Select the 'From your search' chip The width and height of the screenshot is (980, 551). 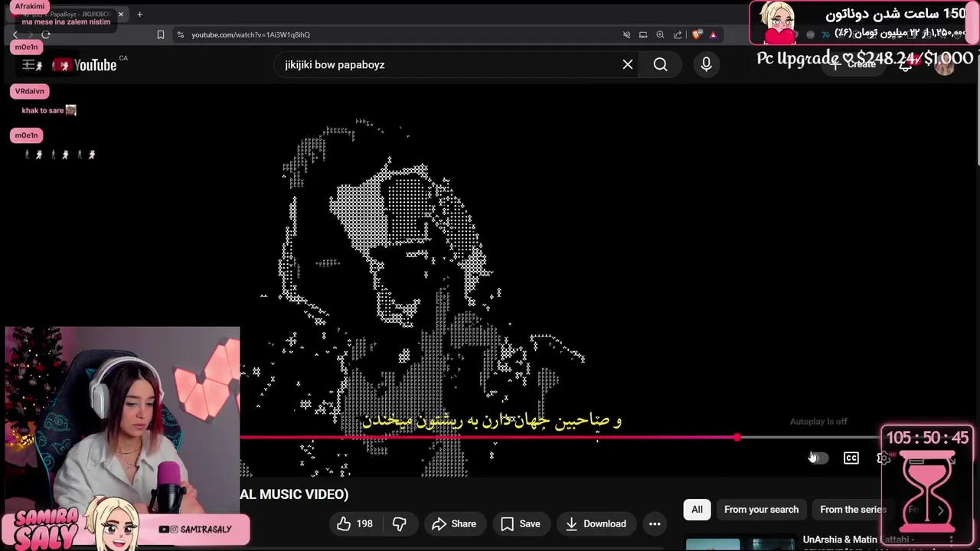coord(761,510)
